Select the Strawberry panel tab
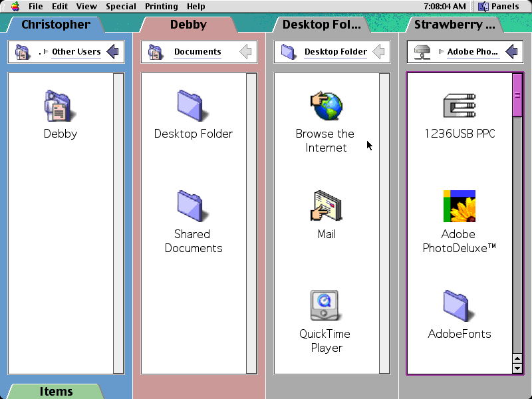 (455, 25)
